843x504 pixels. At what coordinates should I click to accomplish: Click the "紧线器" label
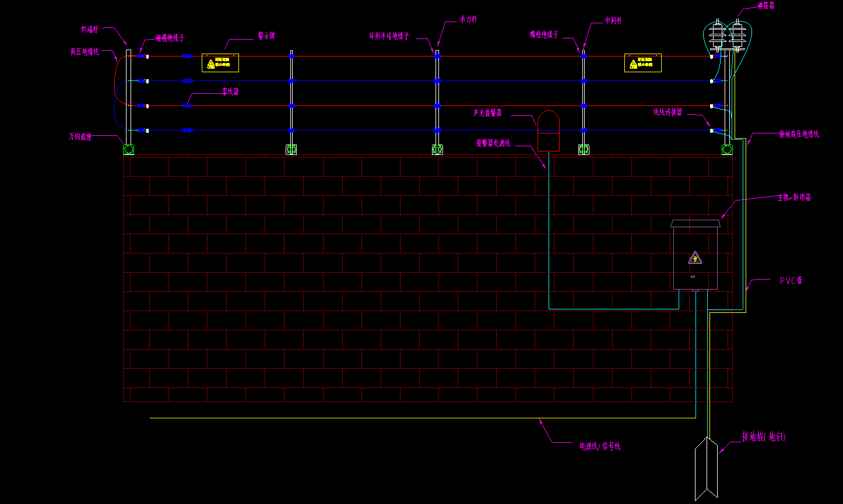click(x=230, y=91)
